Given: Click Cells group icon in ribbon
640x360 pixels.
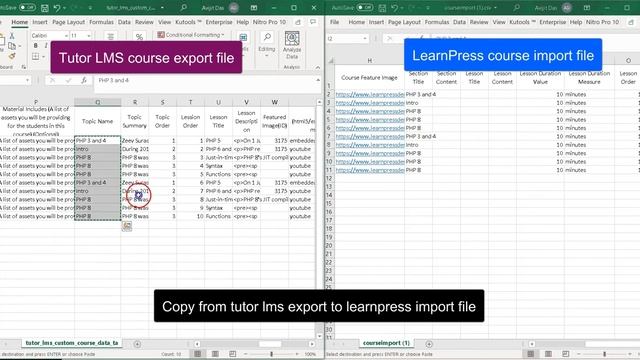Looking at the screenshot, I should (243, 38).
